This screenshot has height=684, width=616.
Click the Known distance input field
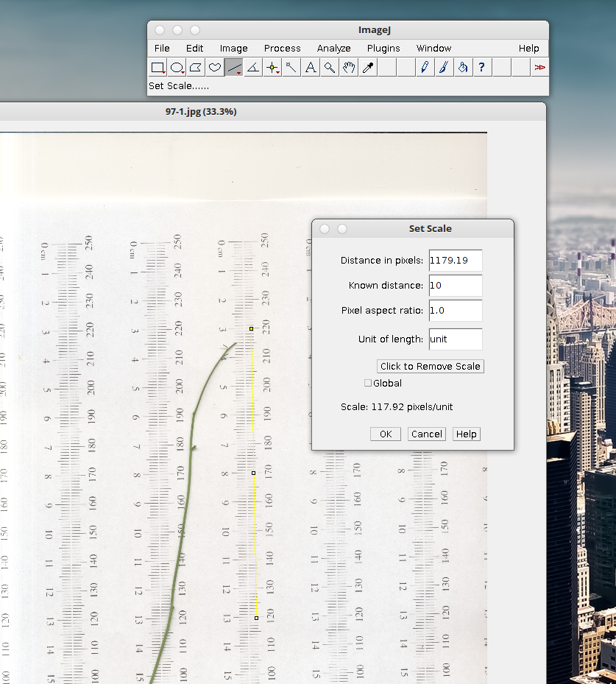tap(454, 285)
